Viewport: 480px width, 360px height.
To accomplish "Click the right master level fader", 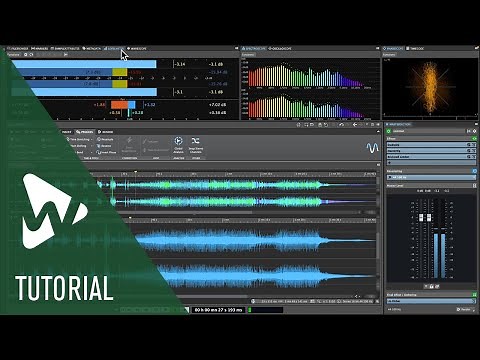I will tap(429, 218).
